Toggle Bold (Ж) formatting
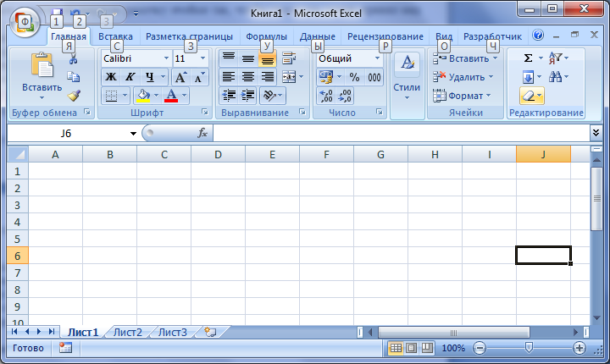This screenshot has height=364, width=610. coord(111,77)
